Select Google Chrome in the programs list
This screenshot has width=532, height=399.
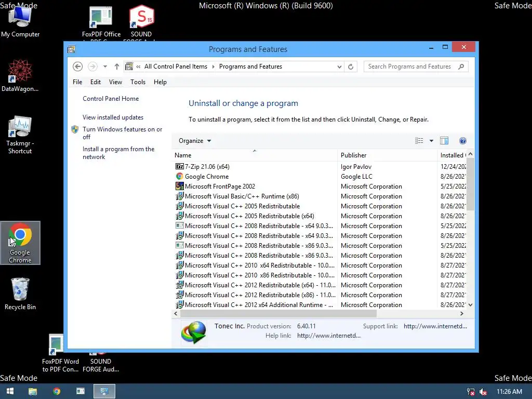[x=207, y=177]
